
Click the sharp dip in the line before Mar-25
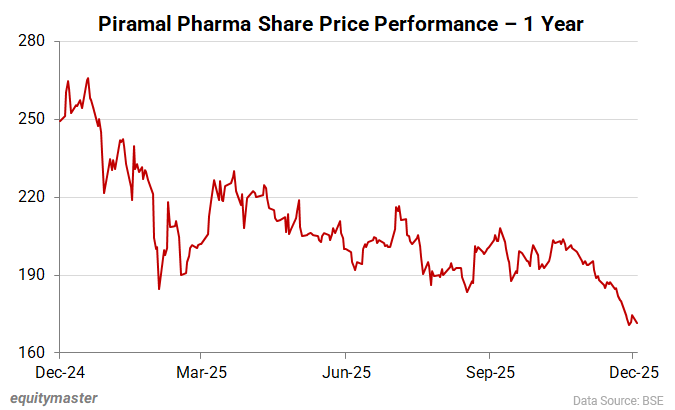159,289
